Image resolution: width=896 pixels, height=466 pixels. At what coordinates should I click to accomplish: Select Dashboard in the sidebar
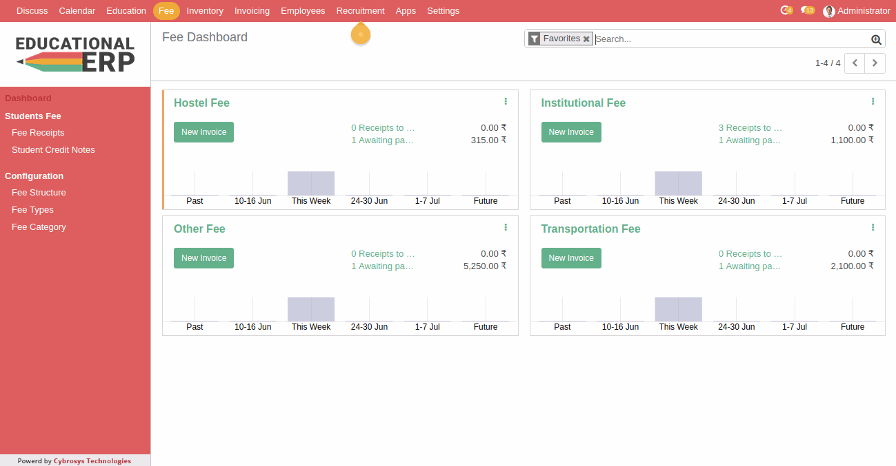pos(28,98)
